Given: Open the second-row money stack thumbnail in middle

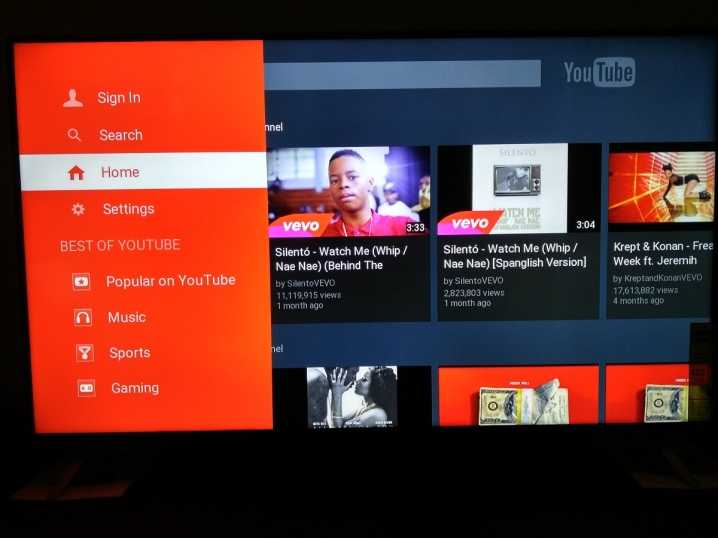Looking at the screenshot, I should [x=518, y=398].
